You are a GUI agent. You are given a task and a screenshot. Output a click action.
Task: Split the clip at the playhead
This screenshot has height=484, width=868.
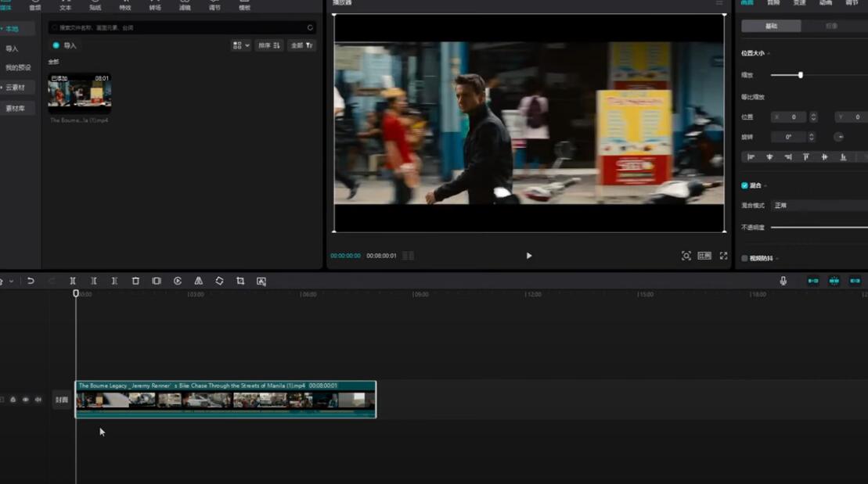tap(73, 281)
